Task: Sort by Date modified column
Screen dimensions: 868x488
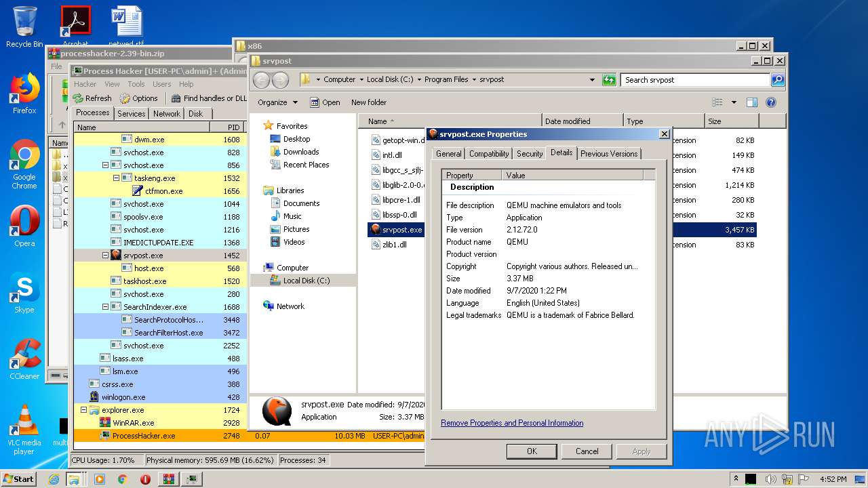Action: (x=582, y=121)
